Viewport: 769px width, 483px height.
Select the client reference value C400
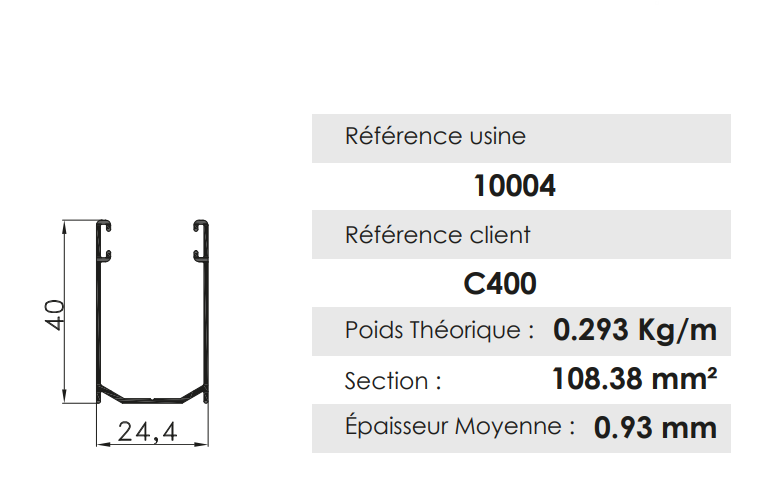tap(500, 285)
